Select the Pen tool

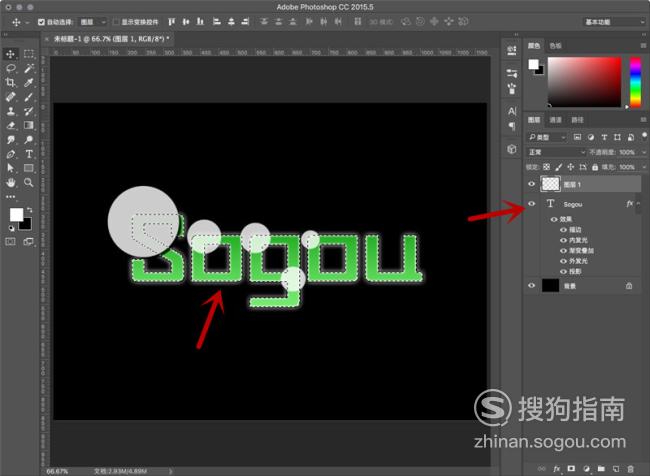(10, 154)
